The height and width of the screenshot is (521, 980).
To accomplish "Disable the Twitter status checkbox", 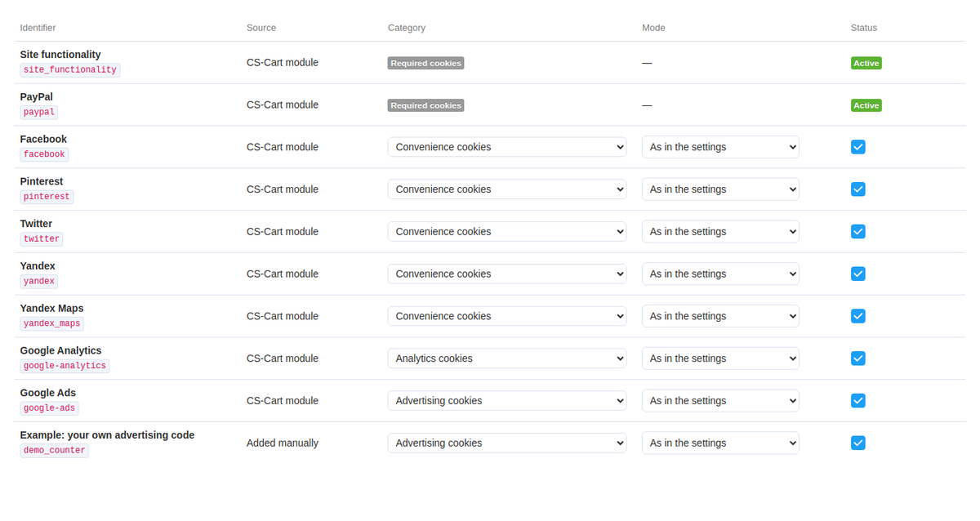I will pos(857,232).
